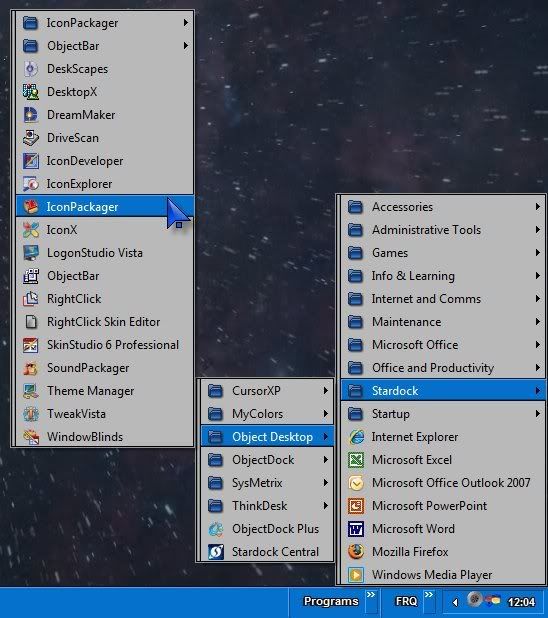Viewport: 548px width, 618px height.
Task: Expand the Accessories folder submenu
Action: point(443,207)
